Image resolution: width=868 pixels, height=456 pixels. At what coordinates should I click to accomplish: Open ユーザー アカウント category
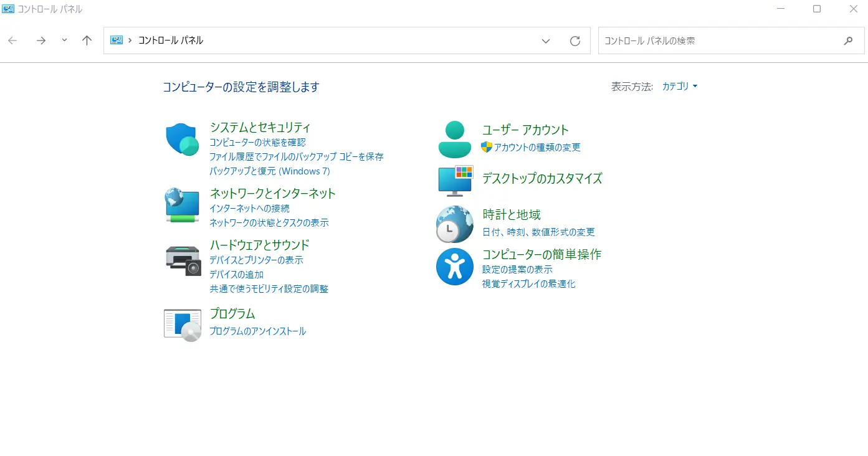525,130
